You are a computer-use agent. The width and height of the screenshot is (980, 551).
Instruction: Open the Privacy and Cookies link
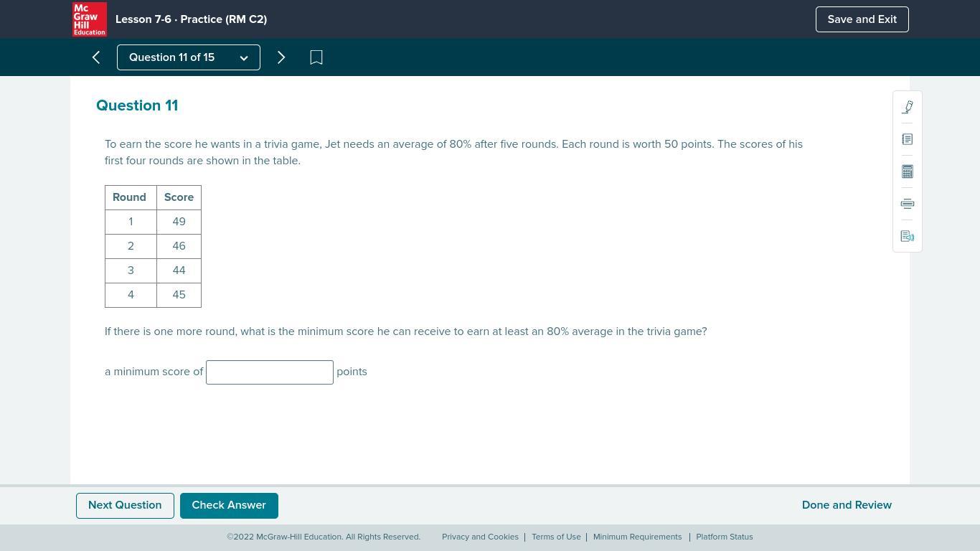pyautogui.click(x=480, y=537)
